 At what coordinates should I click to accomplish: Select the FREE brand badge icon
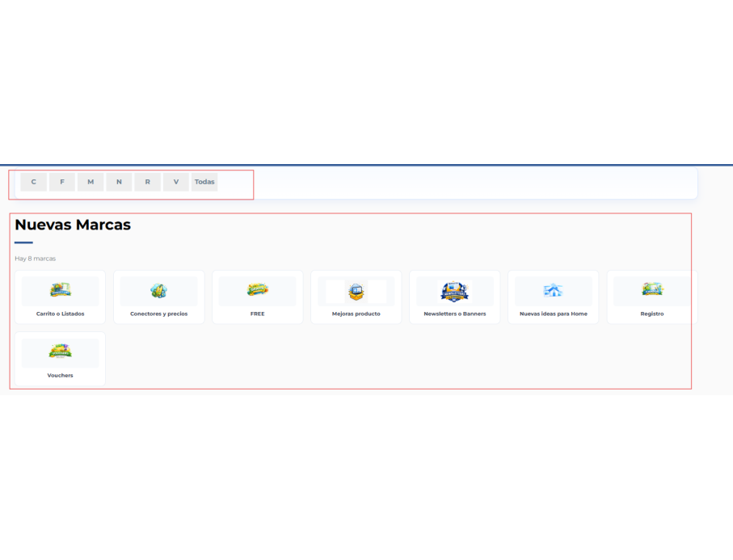point(258,290)
